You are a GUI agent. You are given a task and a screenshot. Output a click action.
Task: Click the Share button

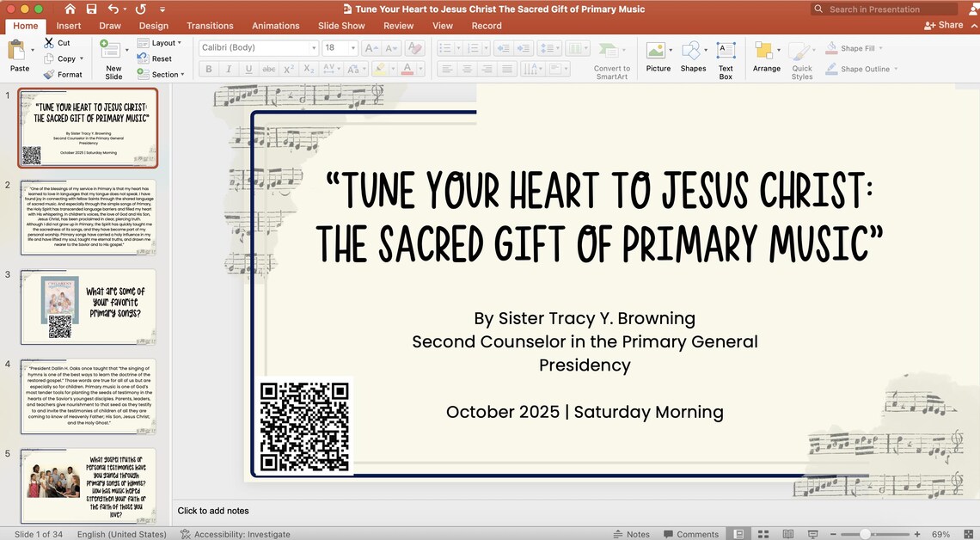pyautogui.click(x=944, y=25)
